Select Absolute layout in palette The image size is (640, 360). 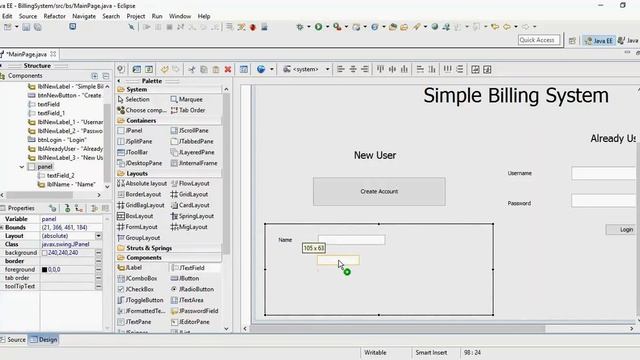[142, 184]
